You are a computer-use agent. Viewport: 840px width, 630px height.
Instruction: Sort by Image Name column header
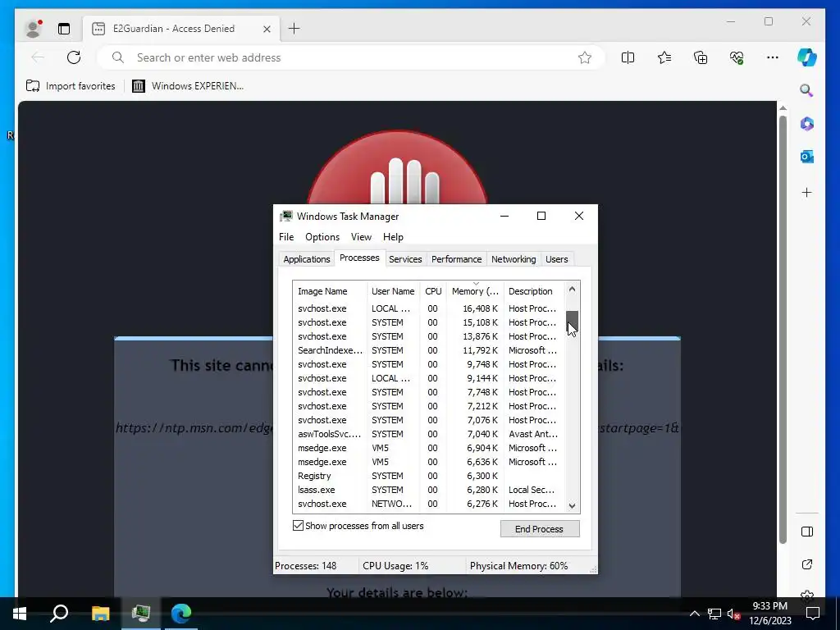pos(330,291)
